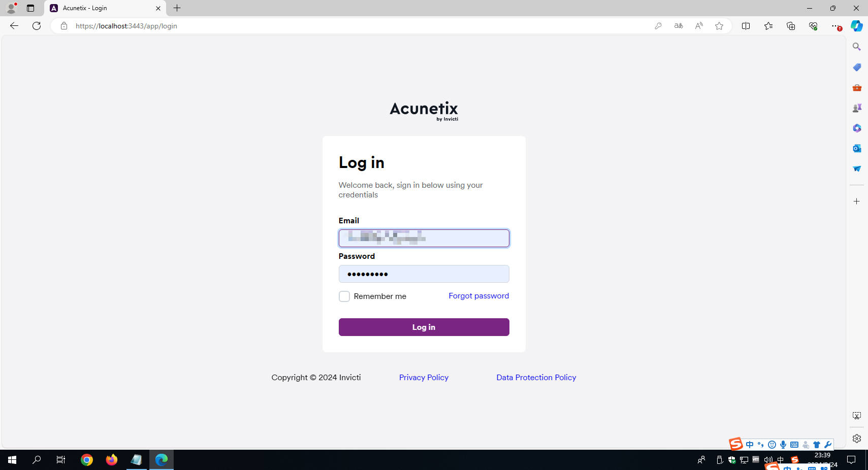
Task: Open the VMware Tools tray icon
Action: pos(756,459)
